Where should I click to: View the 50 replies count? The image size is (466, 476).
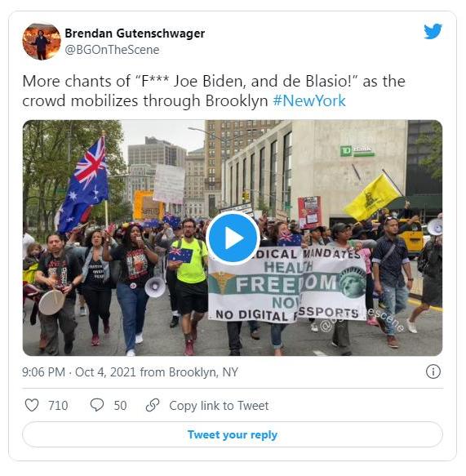click(120, 405)
